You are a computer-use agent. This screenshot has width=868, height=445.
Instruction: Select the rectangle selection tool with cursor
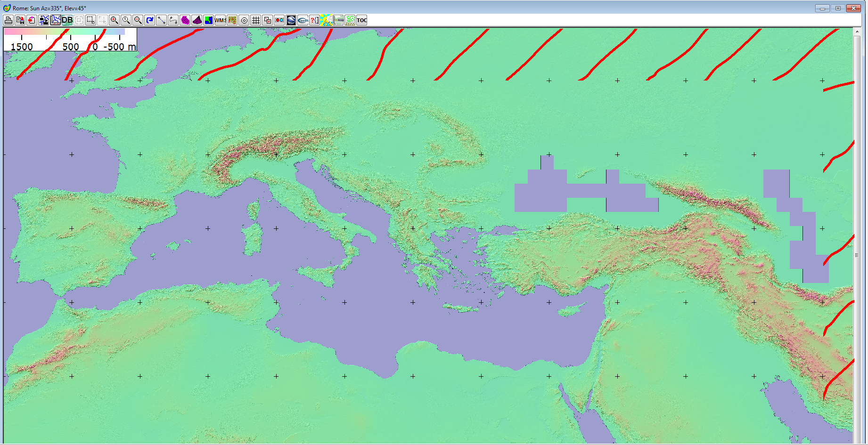(x=91, y=20)
